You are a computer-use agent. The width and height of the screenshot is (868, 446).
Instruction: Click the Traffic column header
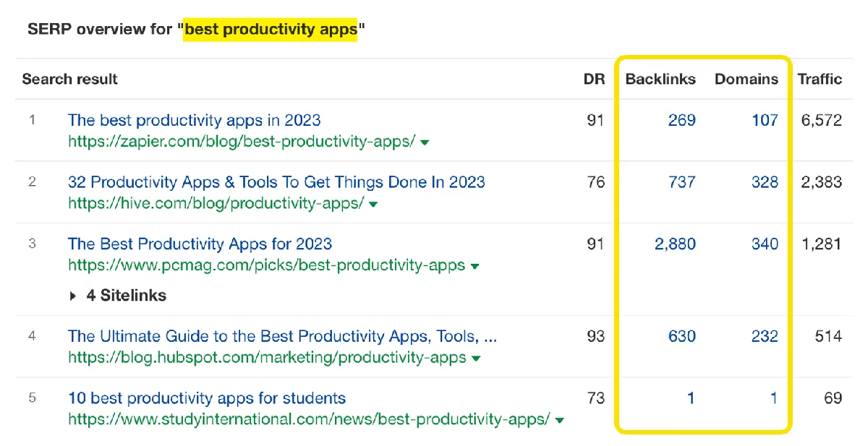point(820,79)
